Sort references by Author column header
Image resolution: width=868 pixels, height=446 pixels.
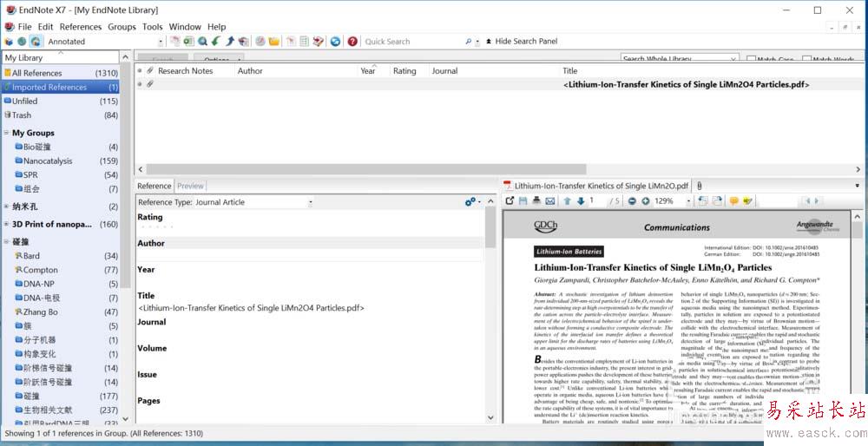(x=296, y=71)
